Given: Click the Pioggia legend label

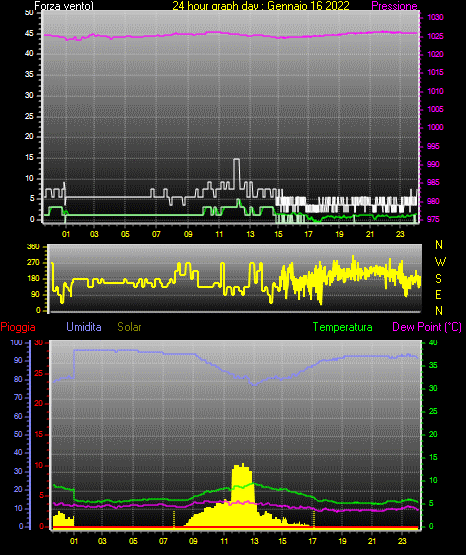Looking at the screenshot, I should tap(18, 327).
